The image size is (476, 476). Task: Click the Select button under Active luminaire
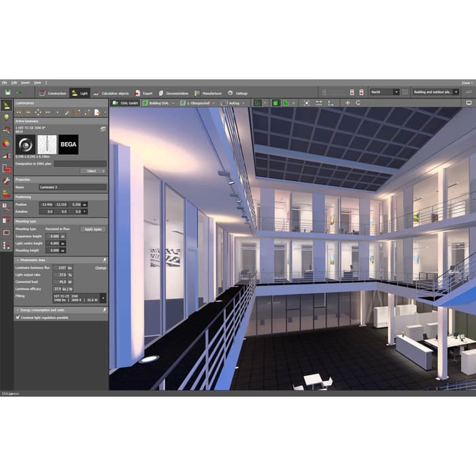(x=93, y=171)
